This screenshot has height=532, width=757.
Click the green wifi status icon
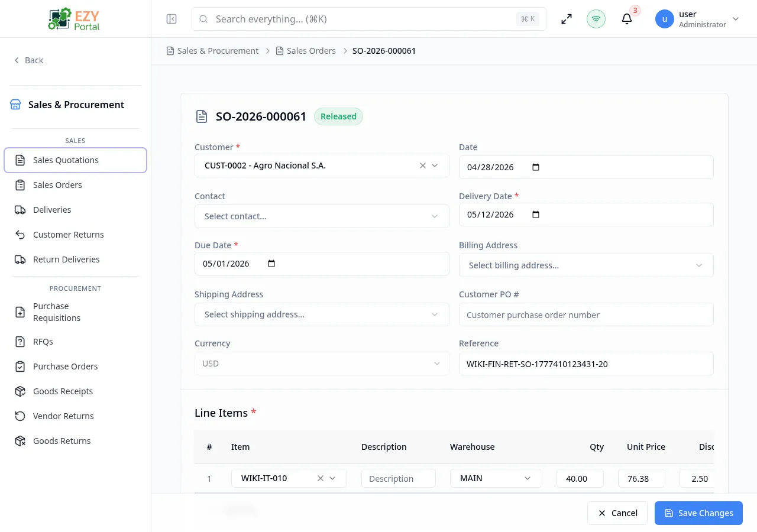tap(596, 19)
